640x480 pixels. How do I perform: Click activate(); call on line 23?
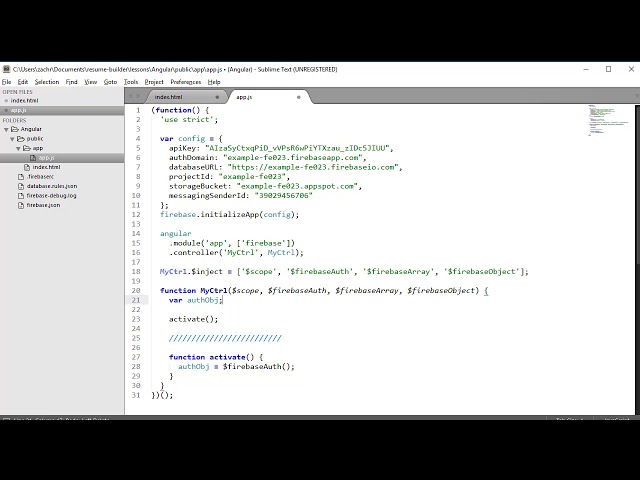tap(193, 319)
